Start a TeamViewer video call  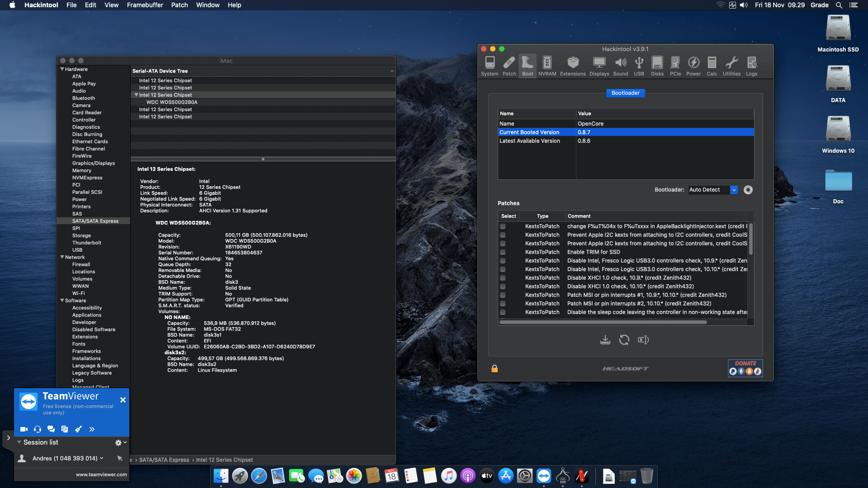(x=24, y=429)
